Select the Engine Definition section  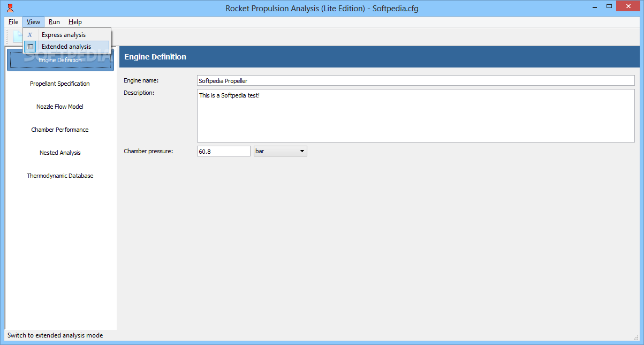click(60, 60)
